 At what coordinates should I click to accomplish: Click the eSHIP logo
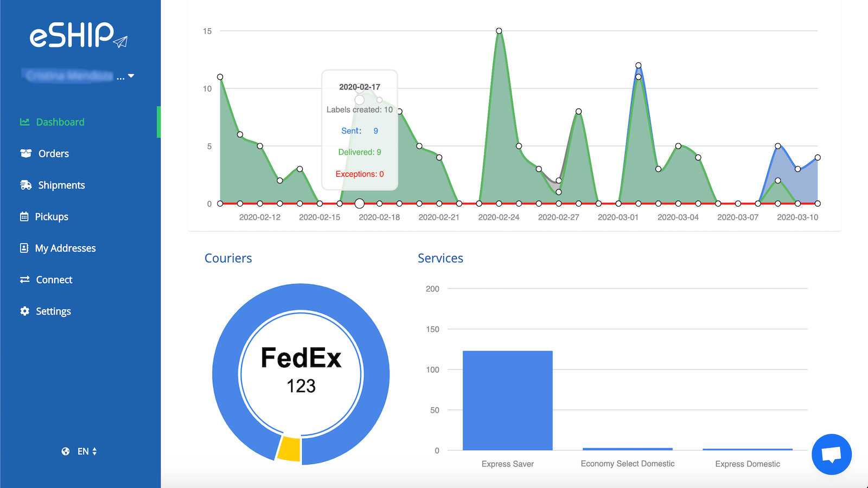point(79,35)
